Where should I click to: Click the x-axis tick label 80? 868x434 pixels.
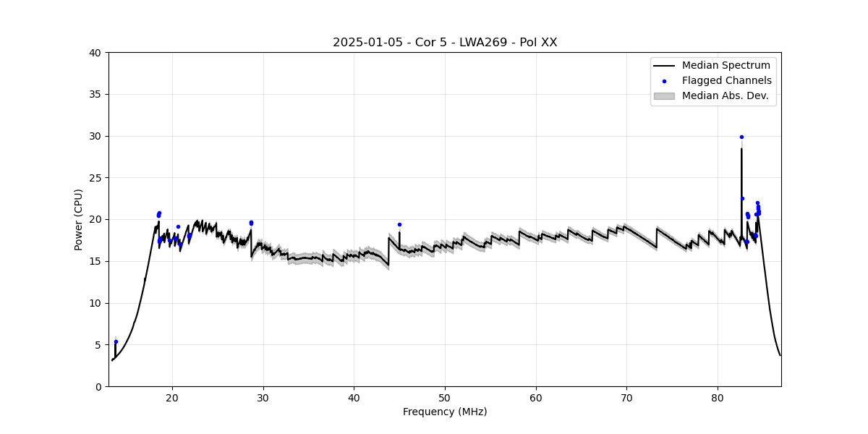(x=718, y=398)
